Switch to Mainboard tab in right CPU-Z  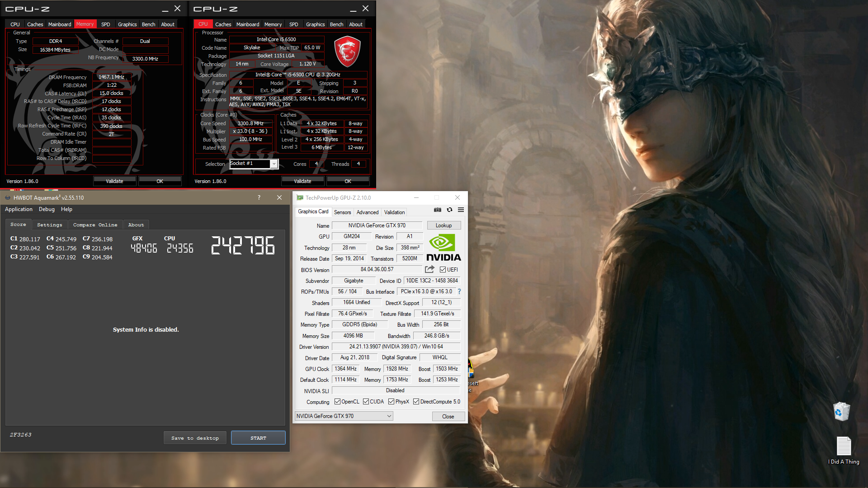[x=248, y=24]
